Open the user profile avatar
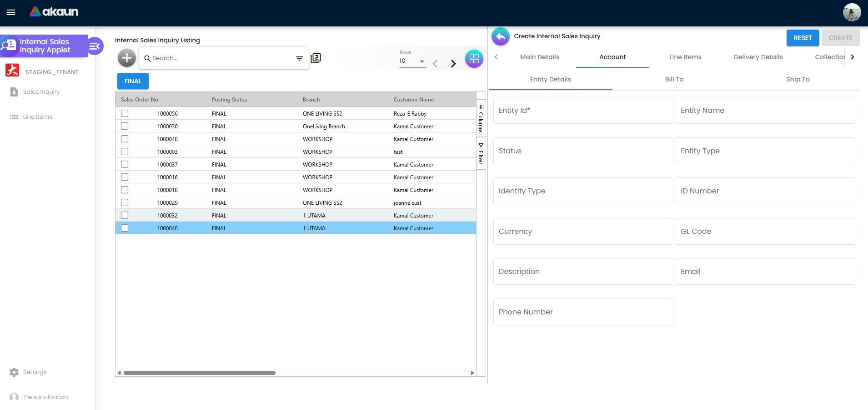 point(852,12)
